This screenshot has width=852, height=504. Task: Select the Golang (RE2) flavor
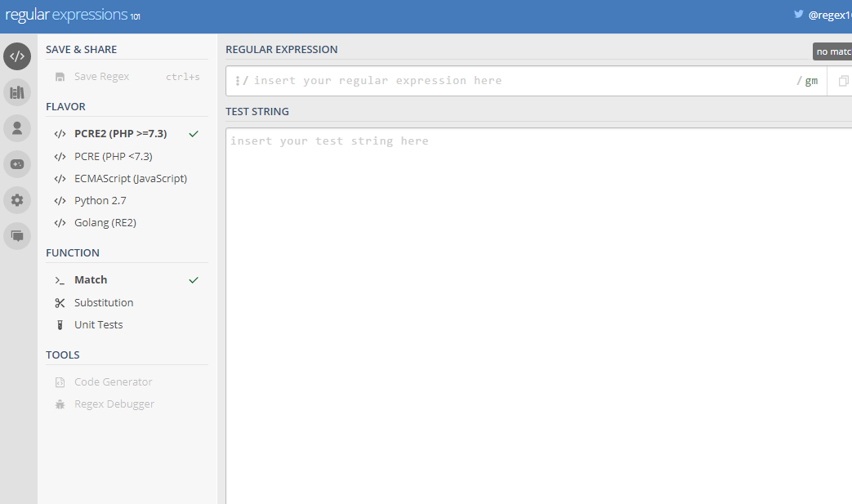tap(106, 222)
